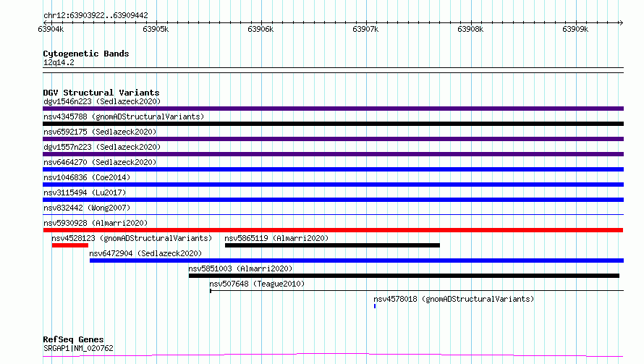Screen dimensions: 644x364
Task: Open nsv4345788 (gnomADStructuralVariants) label
Action: point(124,117)
